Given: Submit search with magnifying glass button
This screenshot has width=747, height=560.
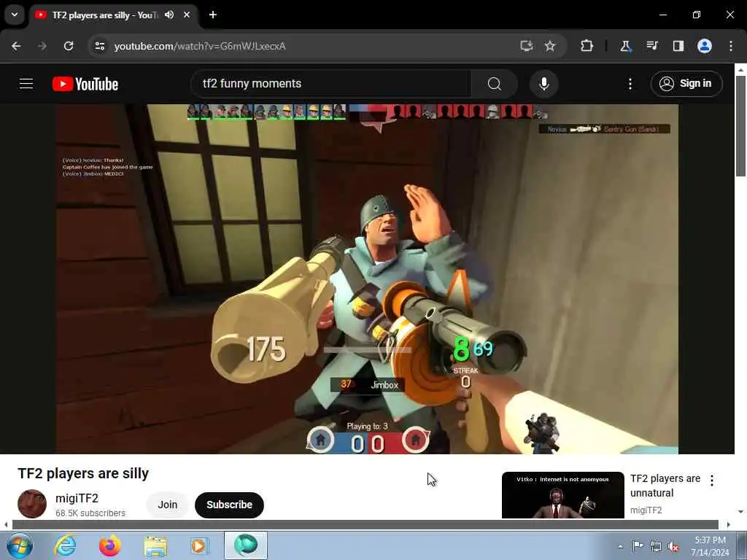Looking at the screenshot, I should tap(495, 84).
